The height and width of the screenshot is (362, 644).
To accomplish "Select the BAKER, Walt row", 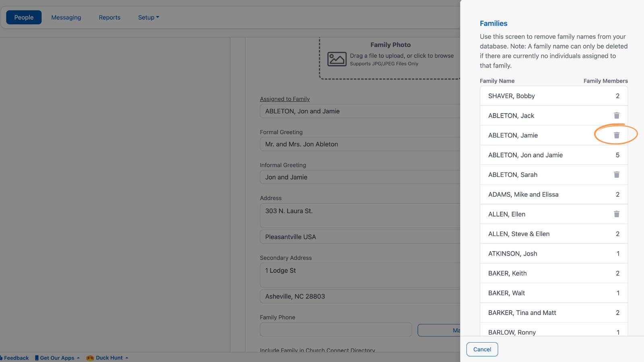I will click(x=553, y=293).
